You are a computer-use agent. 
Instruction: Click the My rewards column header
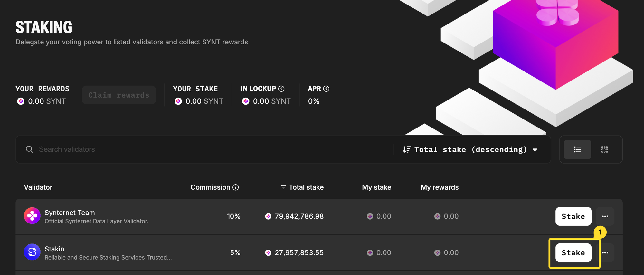[440, 187]
